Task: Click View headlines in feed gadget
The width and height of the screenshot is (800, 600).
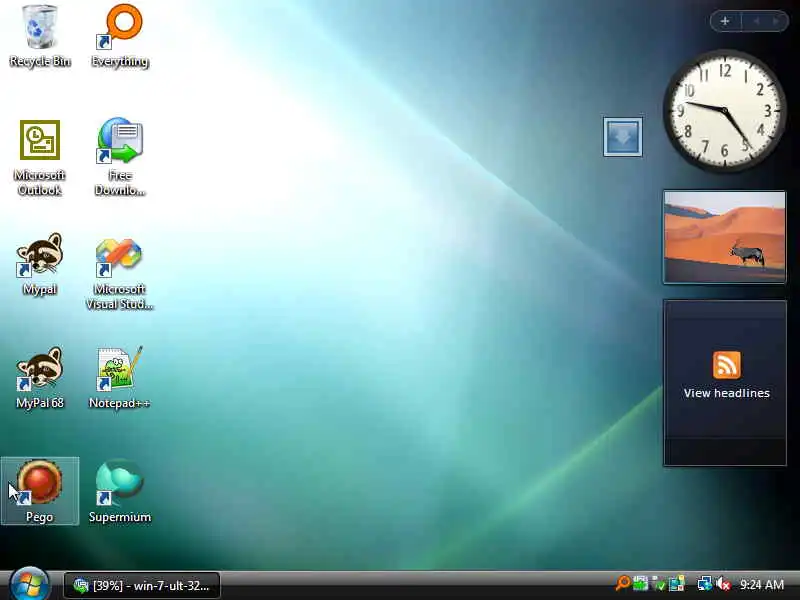Action: click(x=727, y=393)
